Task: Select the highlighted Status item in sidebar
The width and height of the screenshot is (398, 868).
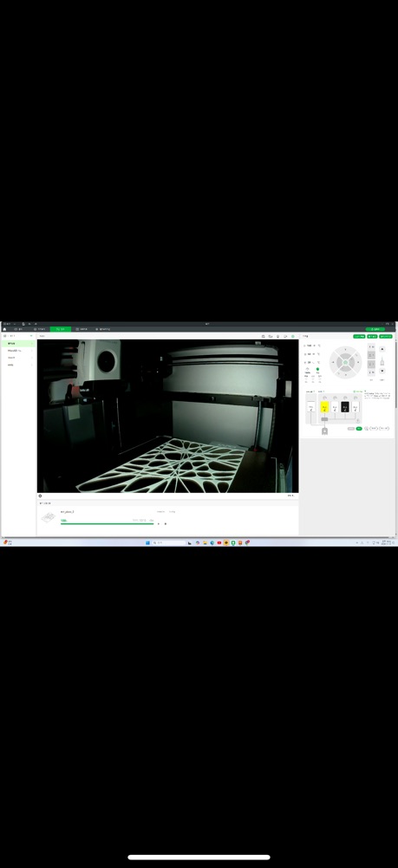Action: (17, 343)
